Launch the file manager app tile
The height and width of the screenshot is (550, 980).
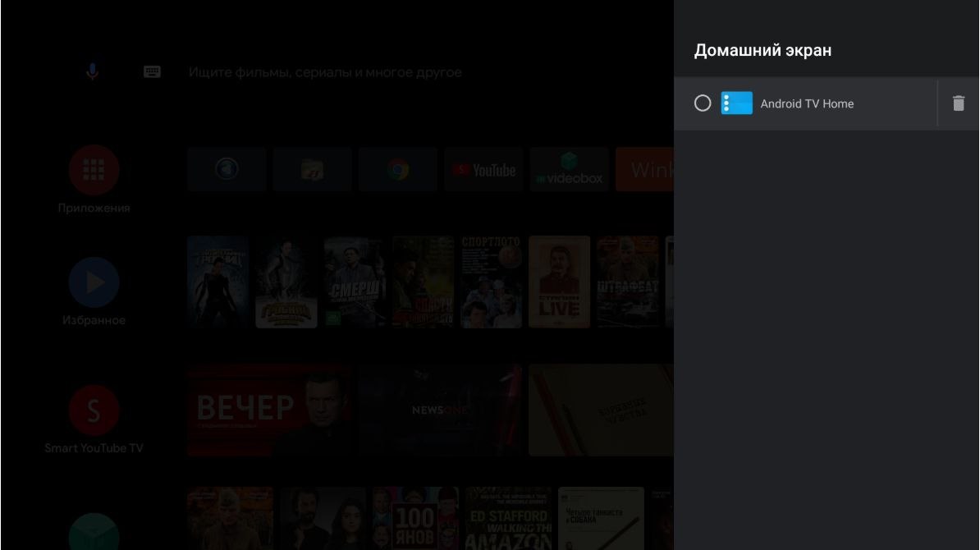[x=312, y=169]
